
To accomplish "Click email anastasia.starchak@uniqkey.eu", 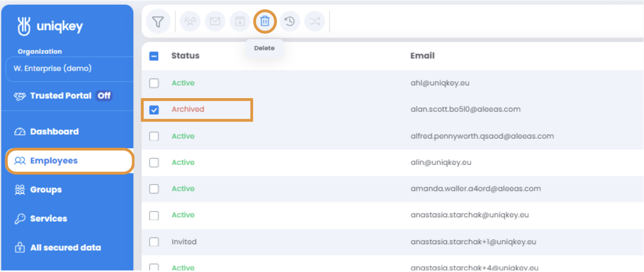I will pos(470,215).
